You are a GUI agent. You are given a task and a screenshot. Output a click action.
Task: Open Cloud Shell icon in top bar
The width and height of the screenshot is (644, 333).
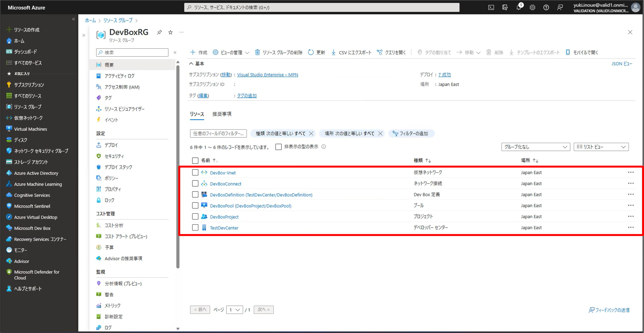click(x=491, y=8)
